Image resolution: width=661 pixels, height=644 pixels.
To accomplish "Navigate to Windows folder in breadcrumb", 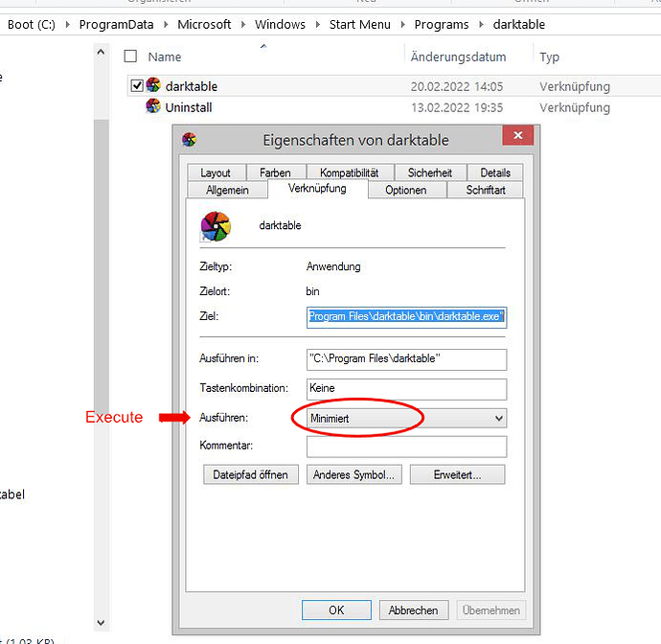I will (280, 25).
